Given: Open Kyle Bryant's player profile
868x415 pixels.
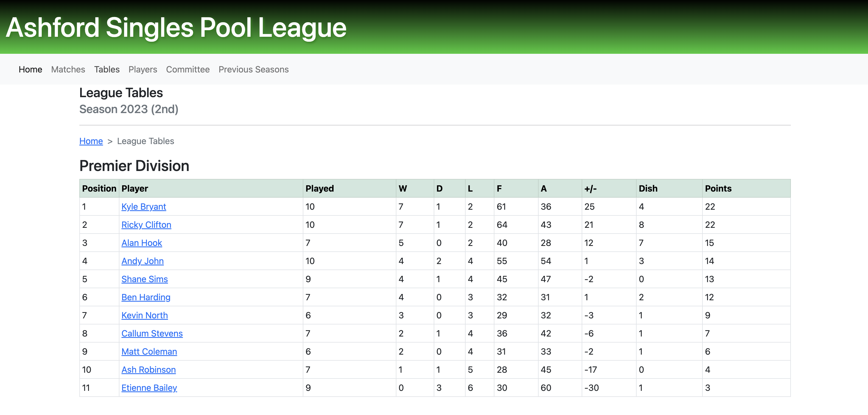Looking at the screenshot, I should (144, 206).
